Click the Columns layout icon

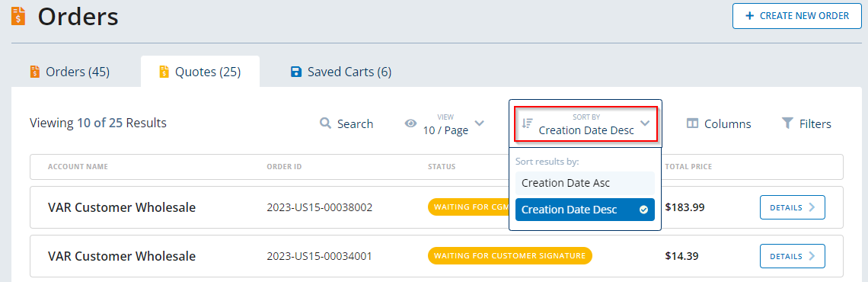693,123
